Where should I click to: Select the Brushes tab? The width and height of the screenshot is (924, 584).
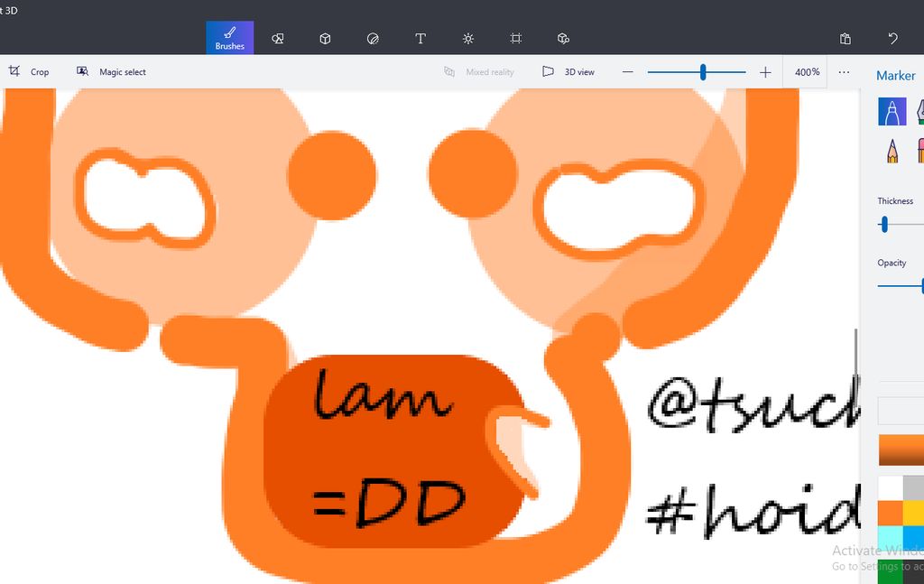(230, 38)
